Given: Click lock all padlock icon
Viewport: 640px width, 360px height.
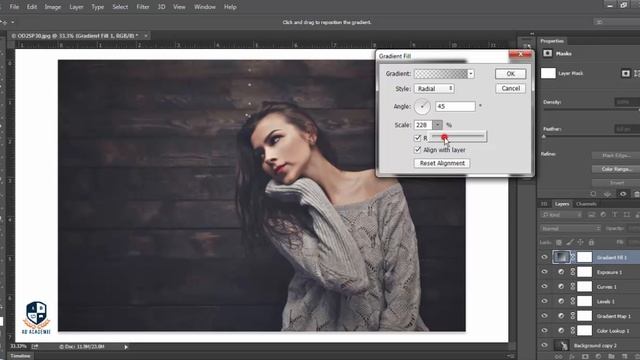Looking at the screenshot, I should click(591, 242).
